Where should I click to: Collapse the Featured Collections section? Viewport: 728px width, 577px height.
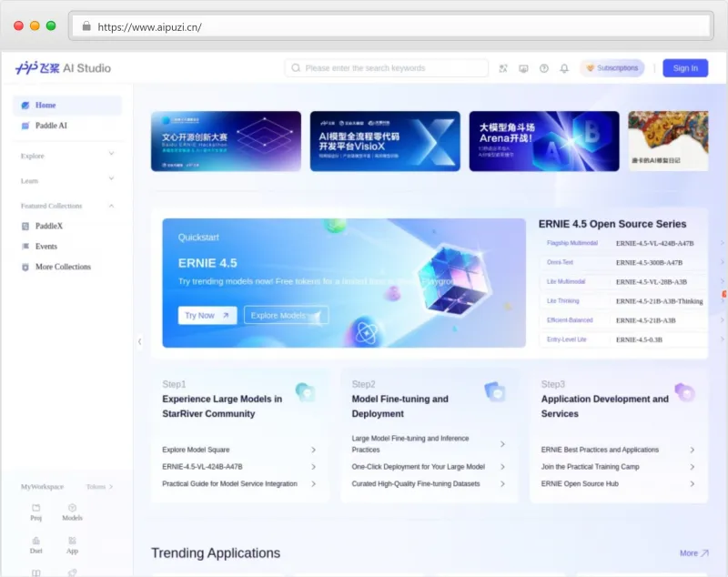[111, 206]
